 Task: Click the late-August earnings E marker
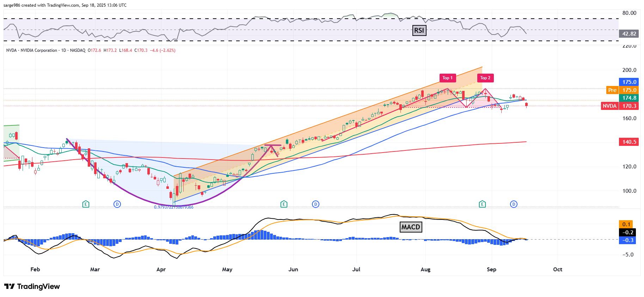(x=482, y=204)
